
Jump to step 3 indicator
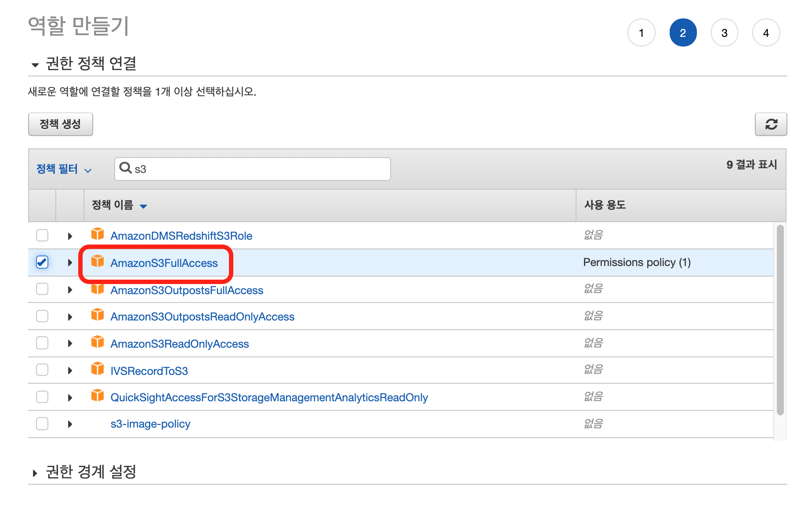tap(724, 32)
